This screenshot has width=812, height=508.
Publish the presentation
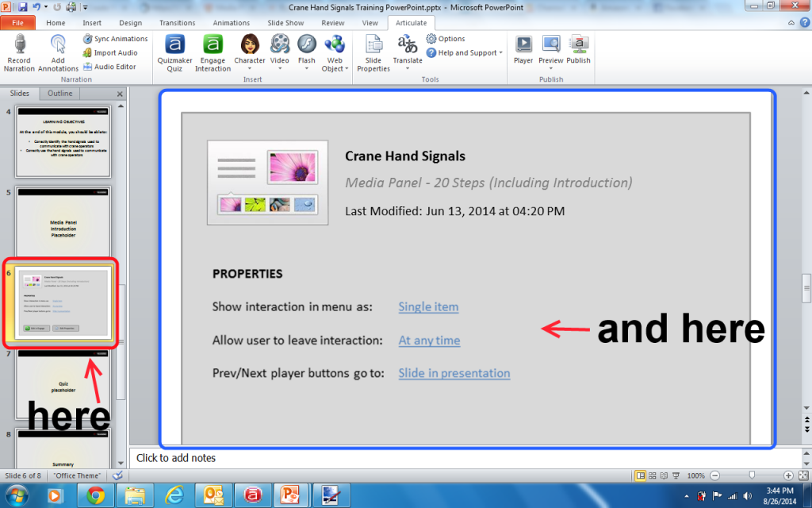click(x=578, y=49)
